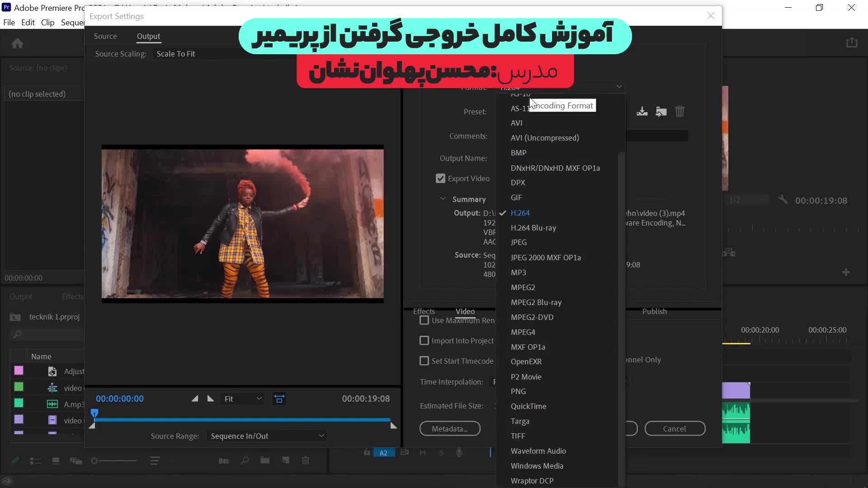This screenshot has height=488, width=868.
Task: Switch to the Source tab
Action: (x=105, y=36)
